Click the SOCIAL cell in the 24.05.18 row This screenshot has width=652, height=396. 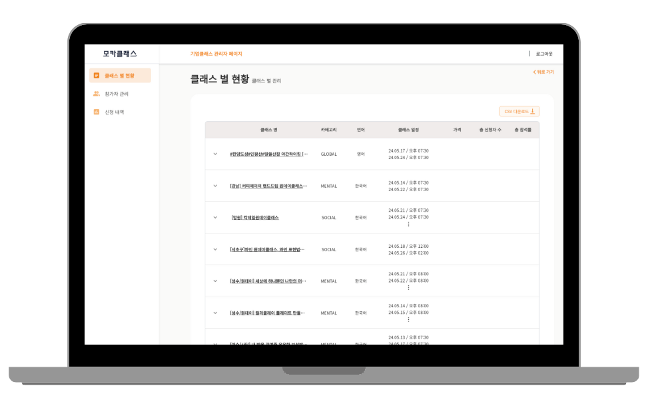click(x=328, y=250)
